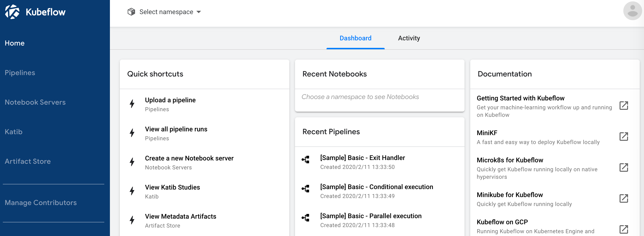Image resolution: width=644 pixels, height=236 pixels.
Task: Open Notebook Servers in the sidebar
Action: coord(35,102)
